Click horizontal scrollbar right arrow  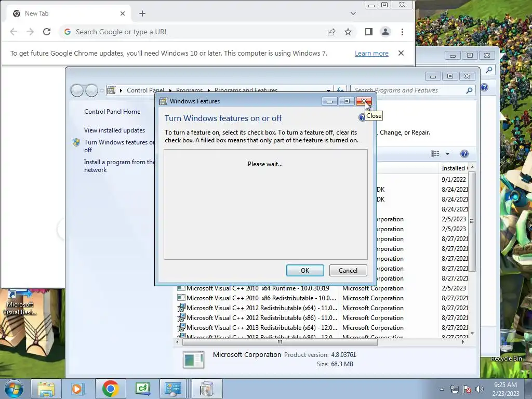(x=463, y=342)
